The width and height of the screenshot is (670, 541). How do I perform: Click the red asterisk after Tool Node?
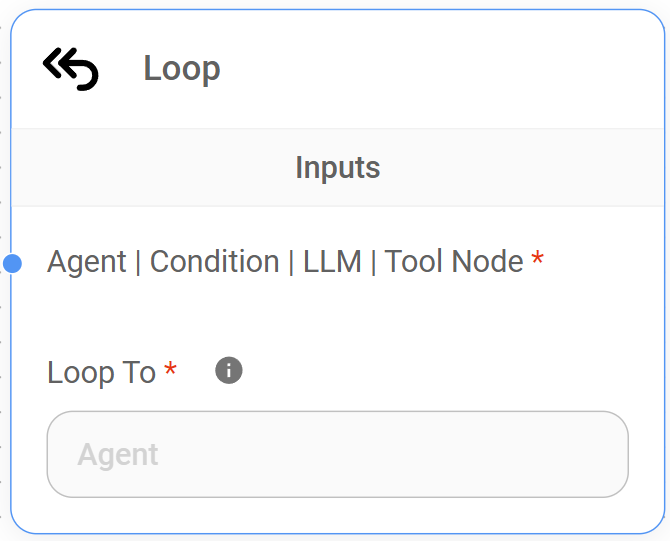click(538, 260)
